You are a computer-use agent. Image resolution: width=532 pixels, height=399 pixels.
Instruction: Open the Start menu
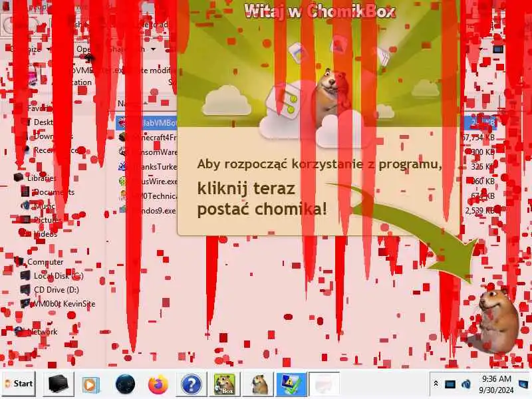pos(19,384)
